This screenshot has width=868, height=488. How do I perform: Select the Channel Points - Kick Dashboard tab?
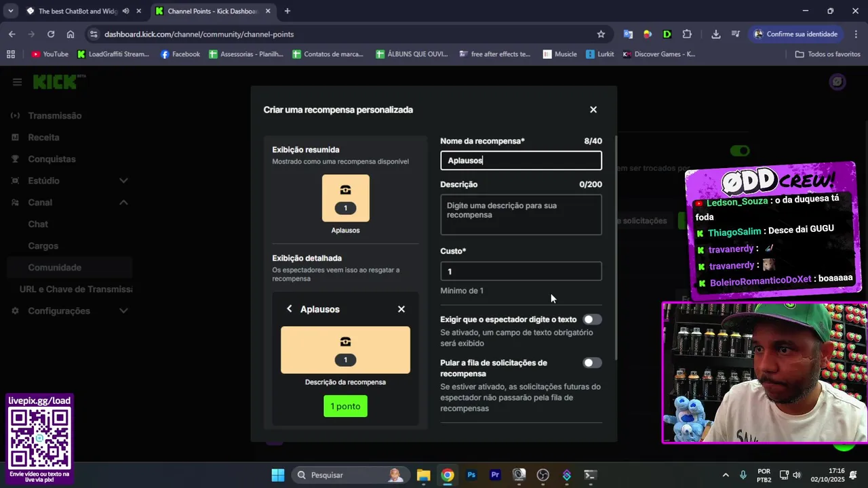click(x=212, y=11)
